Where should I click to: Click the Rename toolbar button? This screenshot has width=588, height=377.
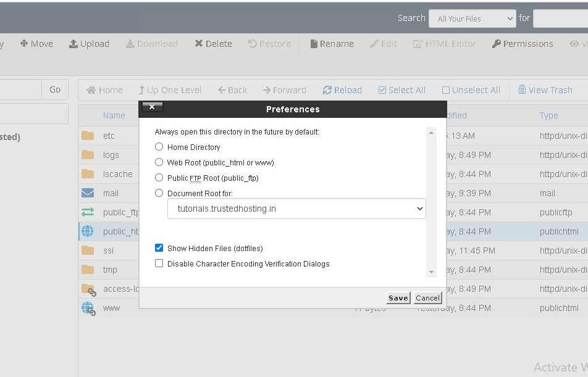pos(332,44)
